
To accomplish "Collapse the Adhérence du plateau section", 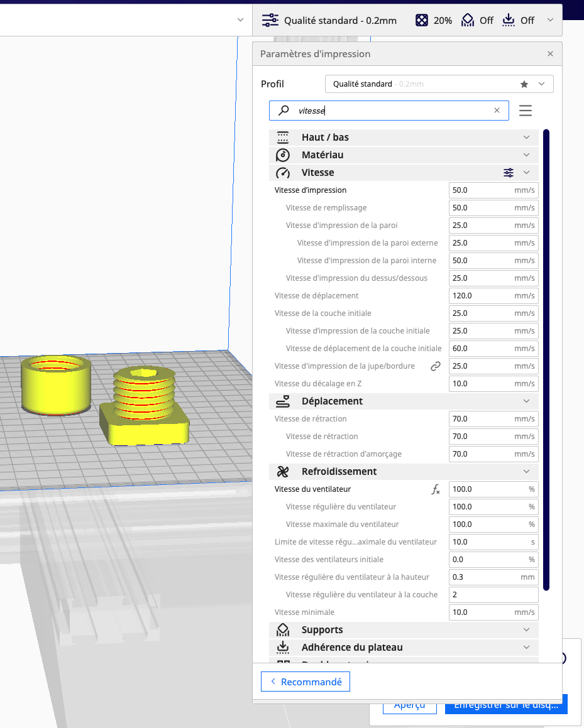I will 526,648.
